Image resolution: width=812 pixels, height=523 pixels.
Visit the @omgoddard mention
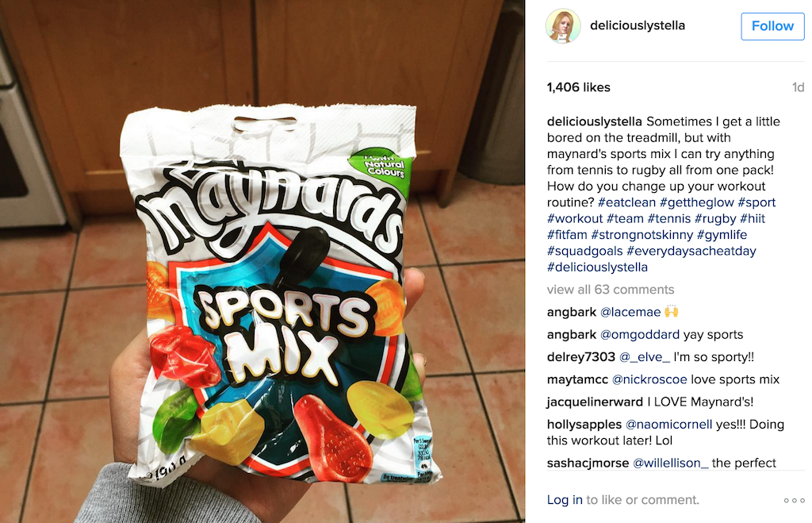(640, 334)
